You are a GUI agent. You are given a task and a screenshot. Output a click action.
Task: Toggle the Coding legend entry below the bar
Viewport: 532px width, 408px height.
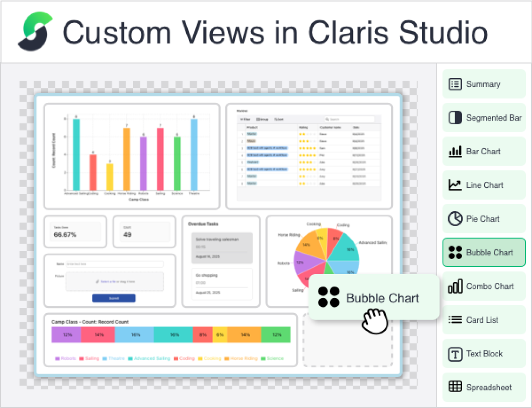(x=185, y=358)
